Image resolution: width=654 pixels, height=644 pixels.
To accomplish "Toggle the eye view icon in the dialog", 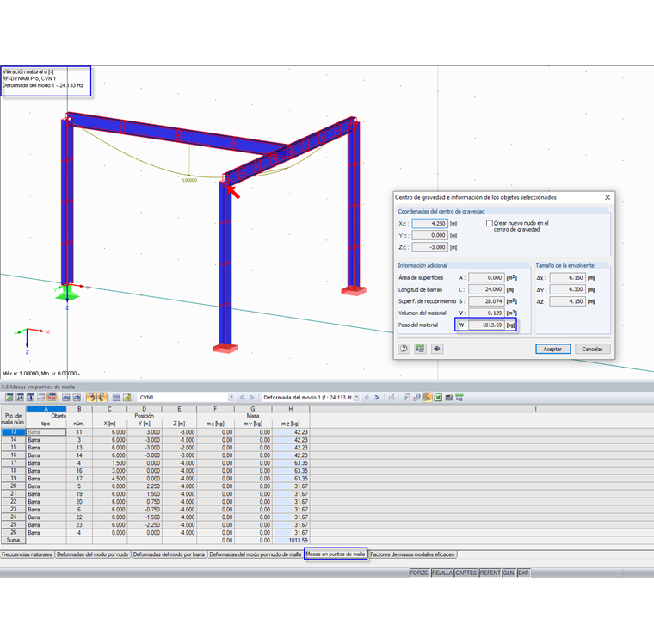I will coord(436,349).
